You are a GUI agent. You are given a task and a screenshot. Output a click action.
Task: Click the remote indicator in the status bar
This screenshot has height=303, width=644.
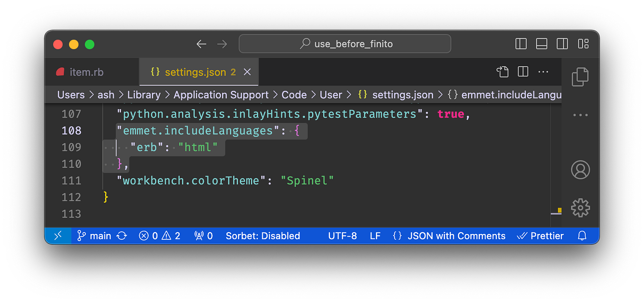click(x=58, y=236)
